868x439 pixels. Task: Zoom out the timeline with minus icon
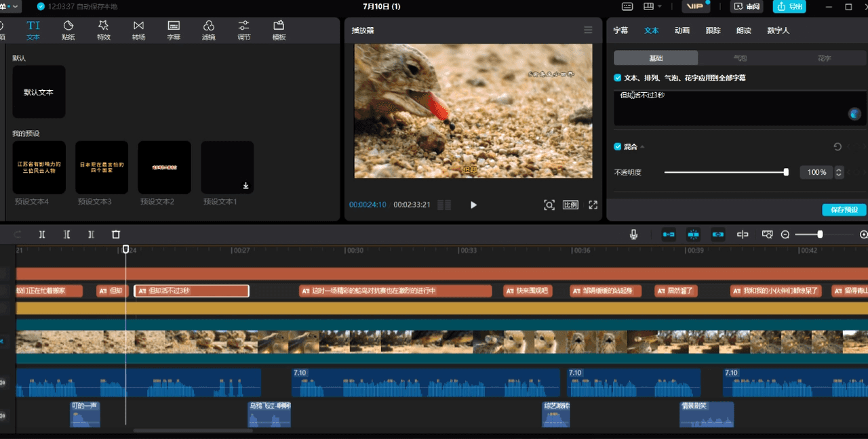785,234
